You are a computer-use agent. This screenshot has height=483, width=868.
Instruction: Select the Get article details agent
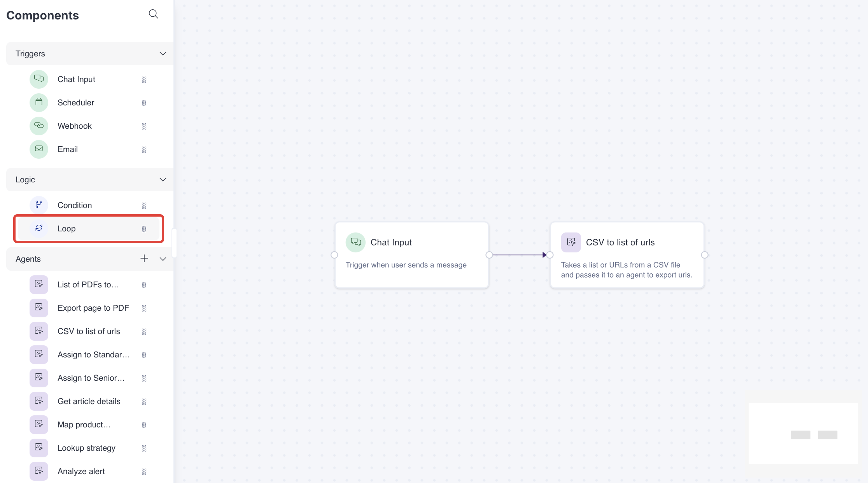coord(89,401)
